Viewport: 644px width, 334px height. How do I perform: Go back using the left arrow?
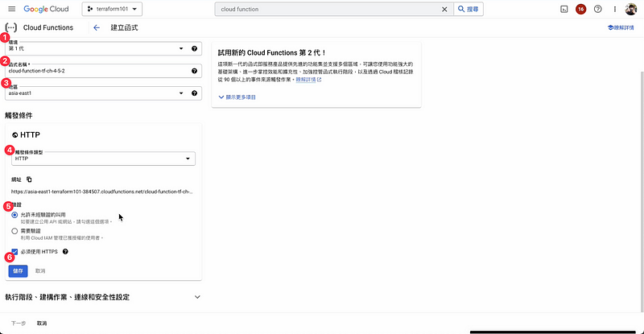coord(97,27)
